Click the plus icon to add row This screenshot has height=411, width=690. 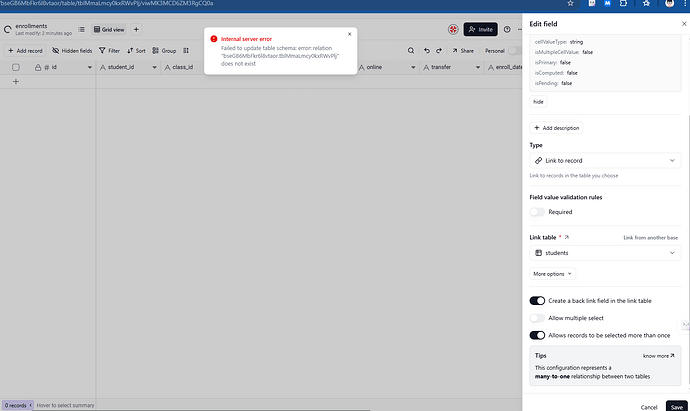pos(15,81)
